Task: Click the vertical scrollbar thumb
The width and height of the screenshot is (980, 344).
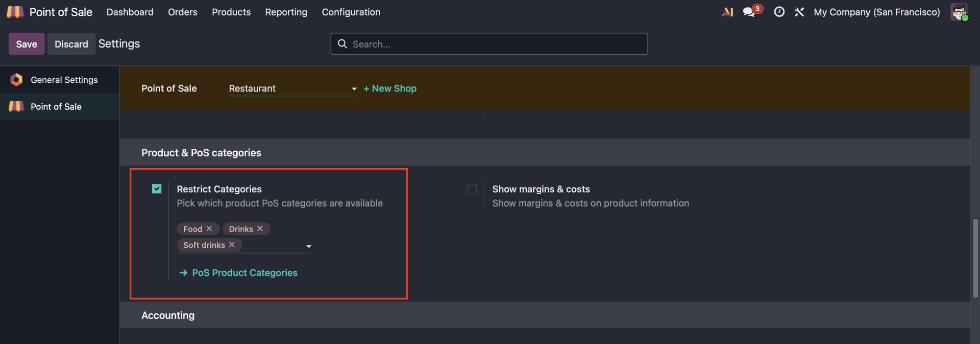Action: 975,258
